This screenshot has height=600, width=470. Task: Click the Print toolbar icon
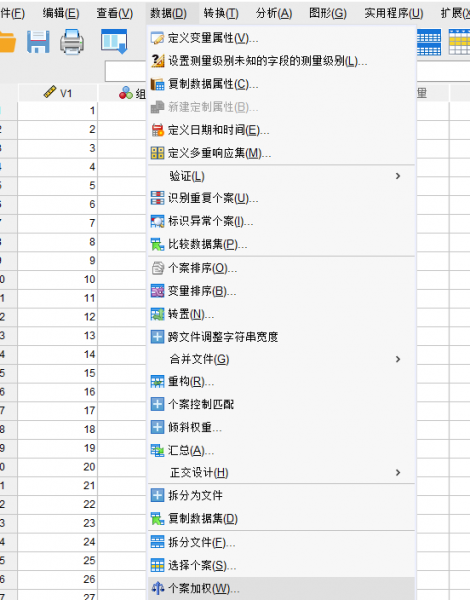72,42
